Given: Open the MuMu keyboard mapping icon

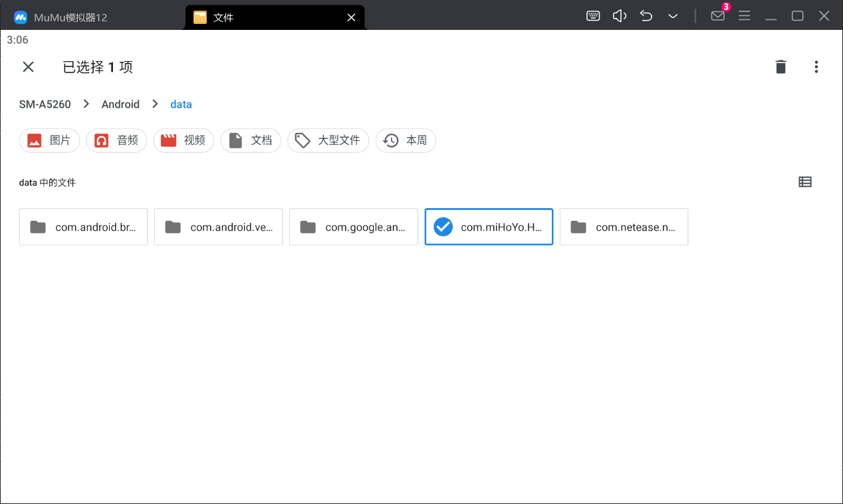Looking at the screenshot, I should (594, 16).
